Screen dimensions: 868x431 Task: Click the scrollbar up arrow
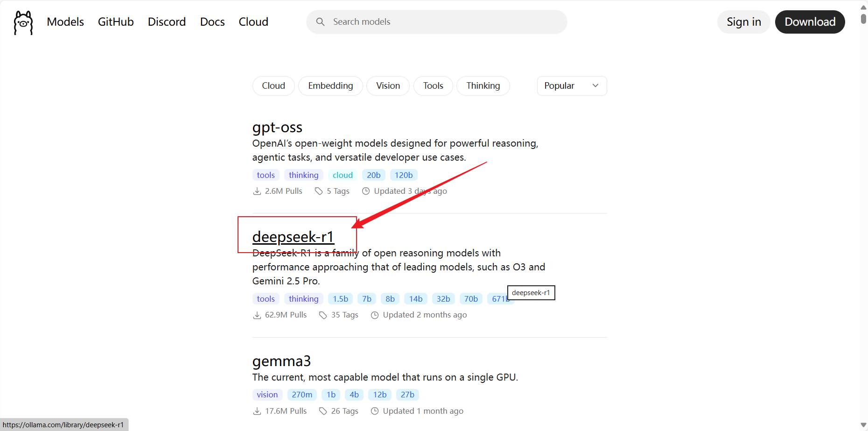coord(863,7)
